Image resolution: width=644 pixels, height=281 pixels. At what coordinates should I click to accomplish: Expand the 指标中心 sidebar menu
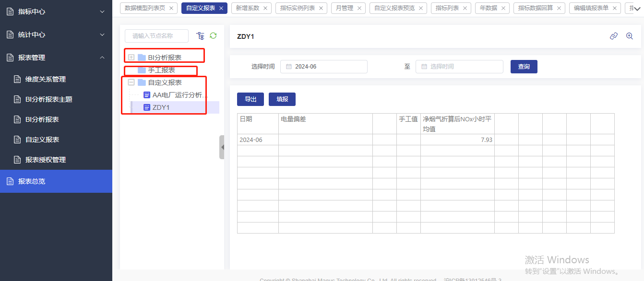102,12
